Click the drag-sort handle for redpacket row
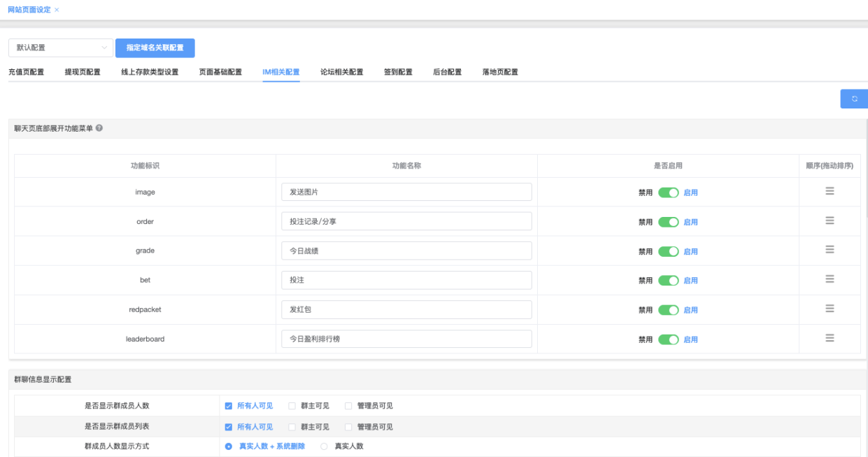 click(x=830, y=309)
